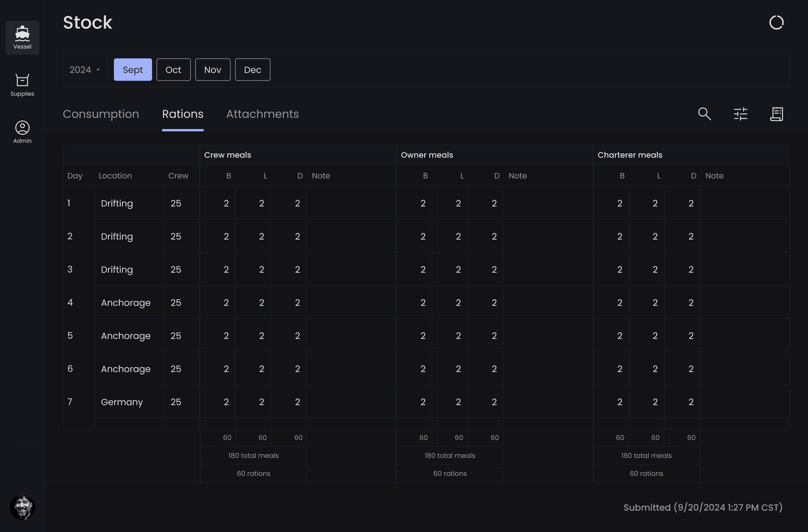Click the Owner meals Note header

click(x=517, y=176)
